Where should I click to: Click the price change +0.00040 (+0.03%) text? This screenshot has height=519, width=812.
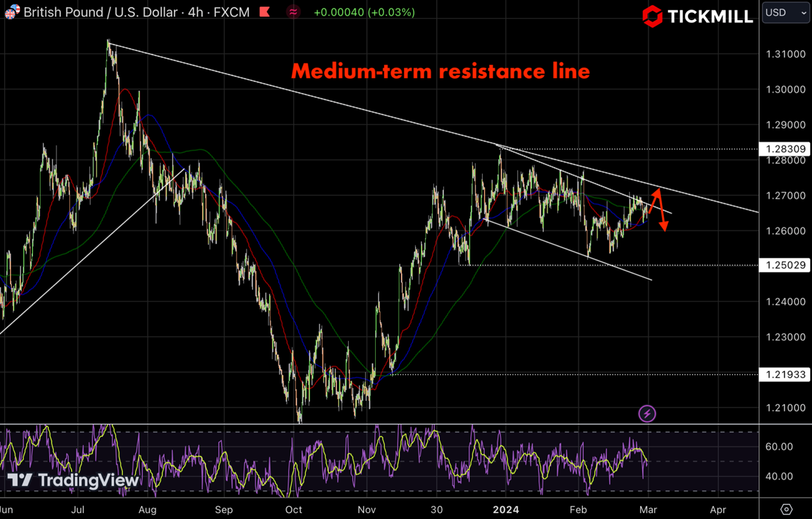(364, 12)
